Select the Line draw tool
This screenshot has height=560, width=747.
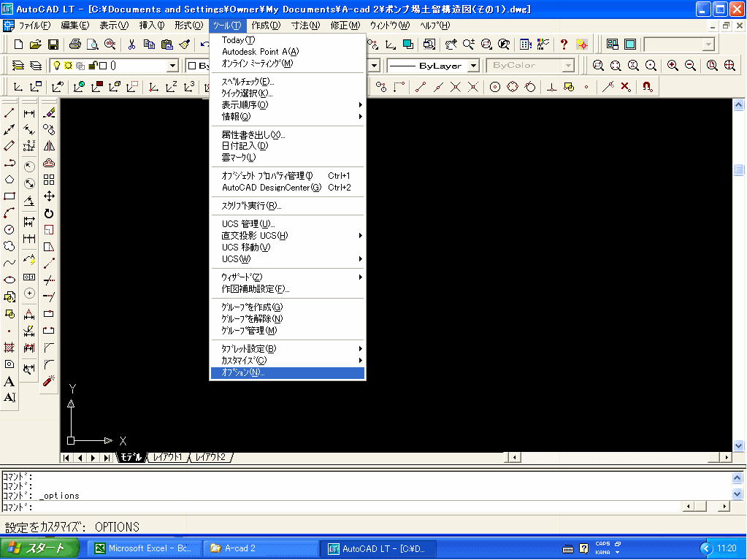coord(9,113)
